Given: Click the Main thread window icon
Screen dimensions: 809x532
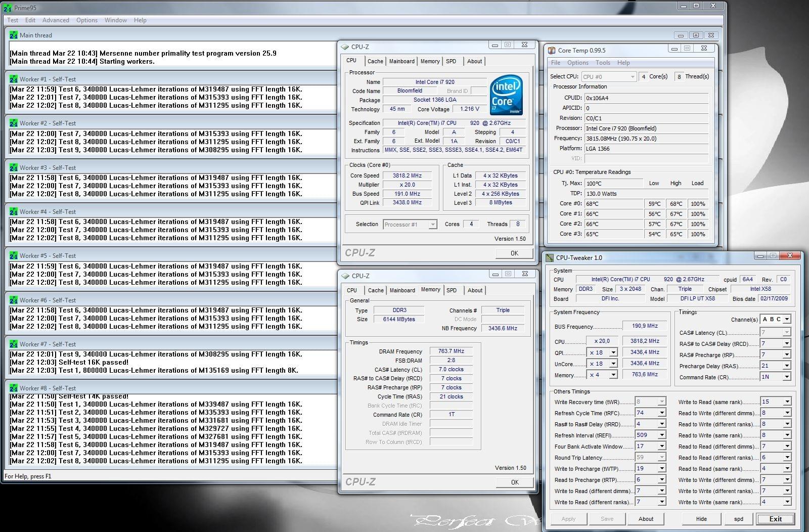Looking at the screenshot, I should [14, 35].
